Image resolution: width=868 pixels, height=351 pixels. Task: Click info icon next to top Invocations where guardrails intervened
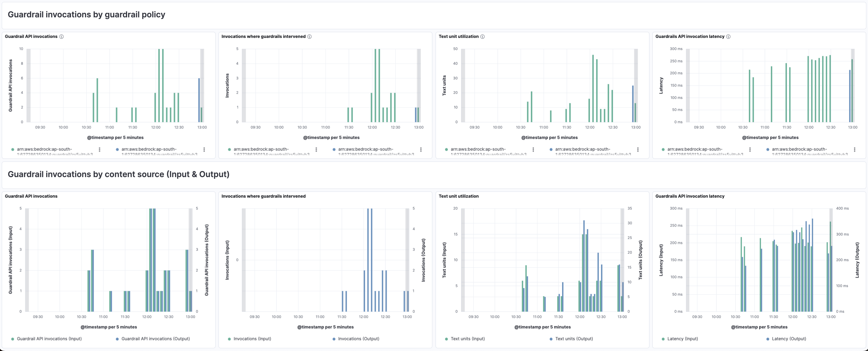pos(309,36)
